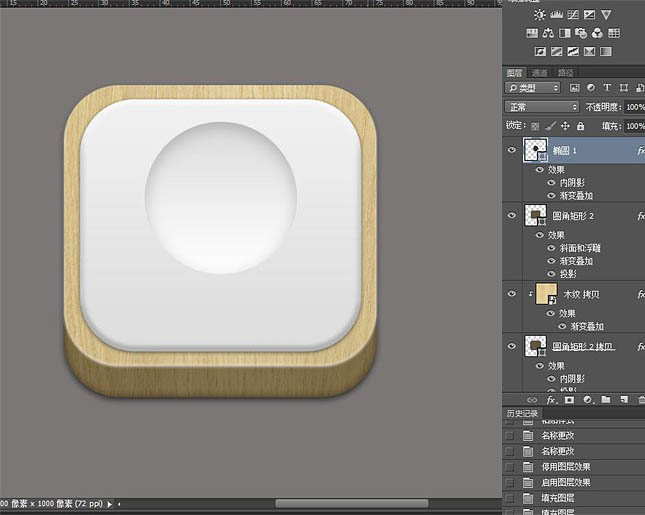Toggle visibility of 圆角矩形 2 layer
645x515 pixels.
[512, 214]
